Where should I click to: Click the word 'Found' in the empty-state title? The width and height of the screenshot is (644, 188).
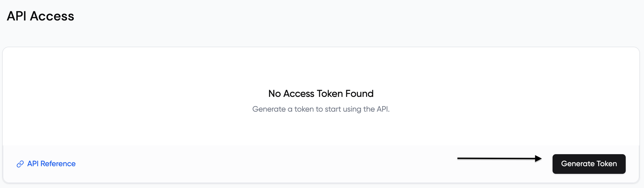(359, 94)
